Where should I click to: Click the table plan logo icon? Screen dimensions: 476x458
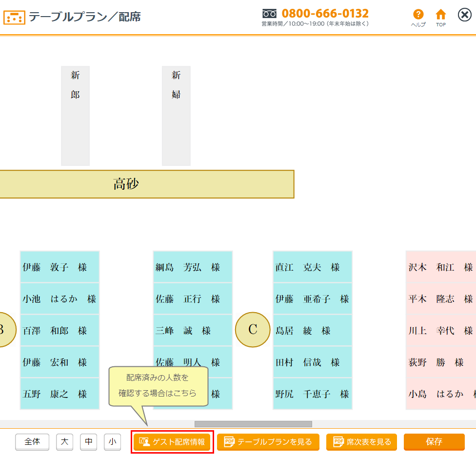[14, 18]
